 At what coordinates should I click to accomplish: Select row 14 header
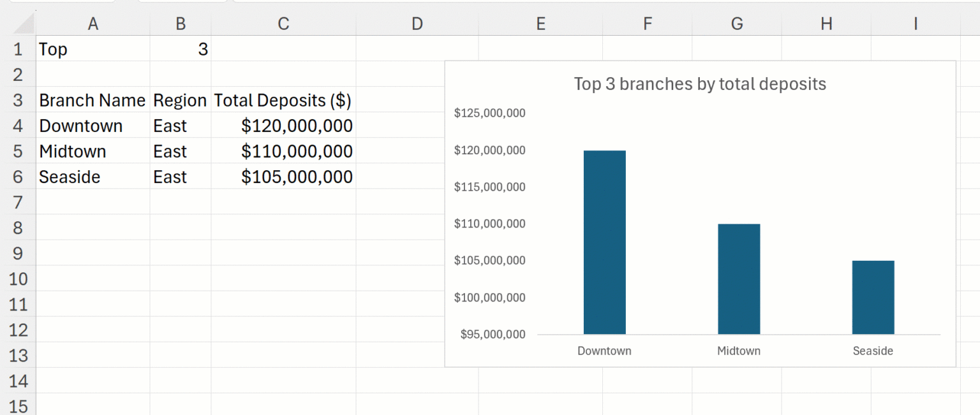(x=18, y=381)
